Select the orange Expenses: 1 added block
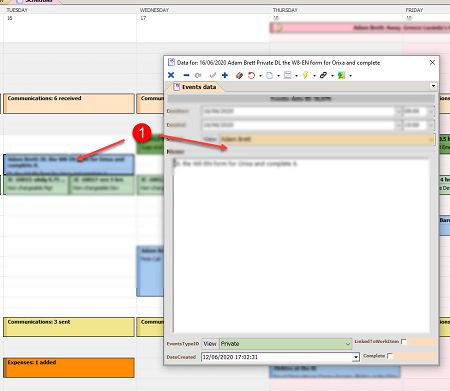The height and width of the screenshot is (391, 450). [69, 368]
